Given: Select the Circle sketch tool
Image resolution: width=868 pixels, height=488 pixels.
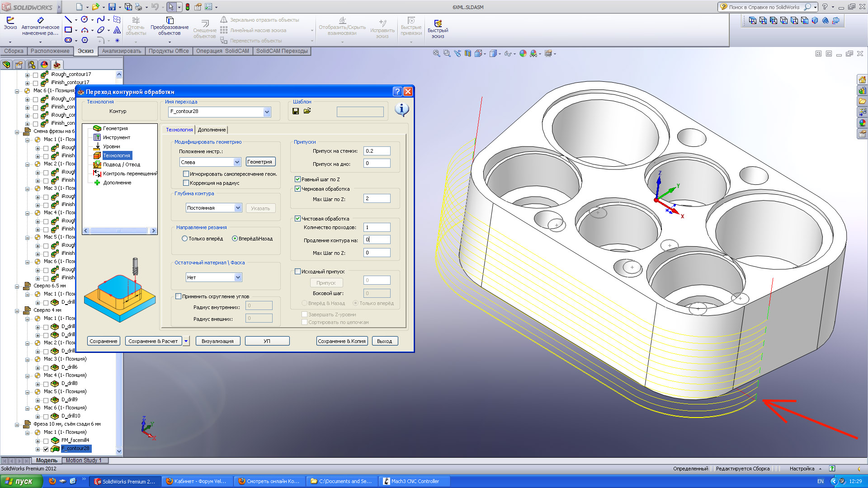Looking at the screenshot, I should (x=85, y=19).
